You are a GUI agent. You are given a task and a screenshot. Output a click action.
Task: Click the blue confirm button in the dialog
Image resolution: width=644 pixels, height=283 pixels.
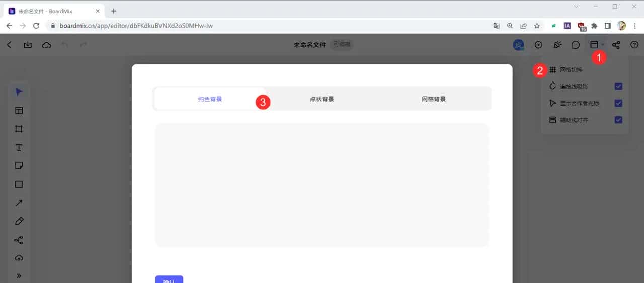pos(169,279)
